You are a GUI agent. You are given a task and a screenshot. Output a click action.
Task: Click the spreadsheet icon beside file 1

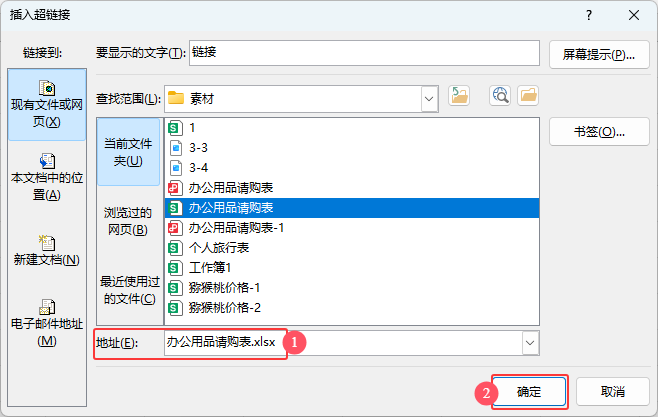click(175, 128)
